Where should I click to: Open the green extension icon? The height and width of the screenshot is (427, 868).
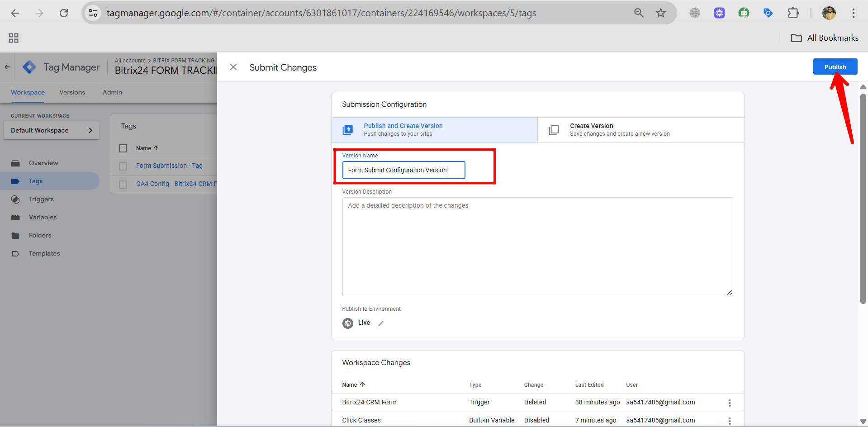point(744,13)
